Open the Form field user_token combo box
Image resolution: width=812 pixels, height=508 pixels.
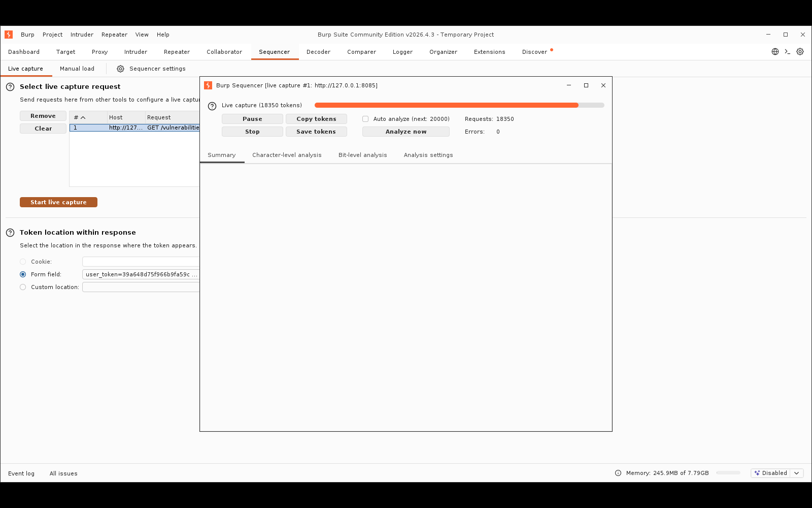(x=141, y=274)
